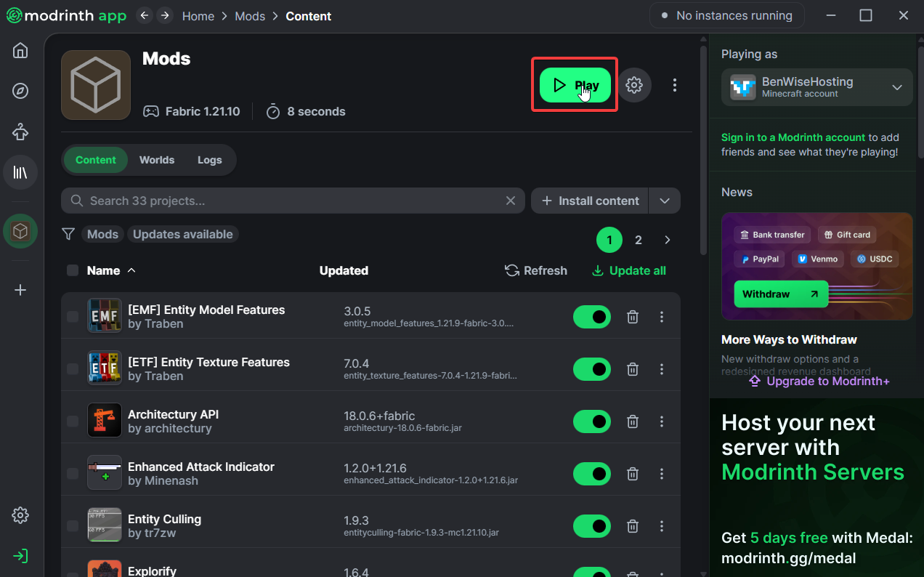Click the No instances running status
The height and width of the screenshot is (577, 924).
(726, 15)
